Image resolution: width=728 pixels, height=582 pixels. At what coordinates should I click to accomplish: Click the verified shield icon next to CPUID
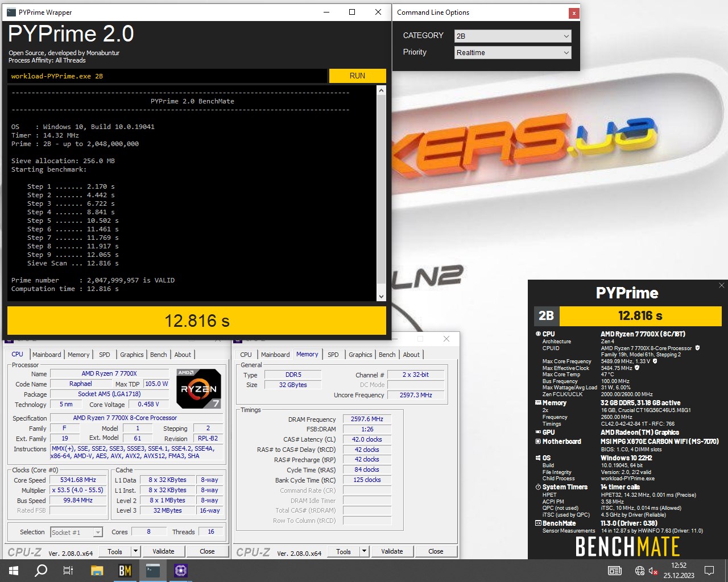coord(697,348)
